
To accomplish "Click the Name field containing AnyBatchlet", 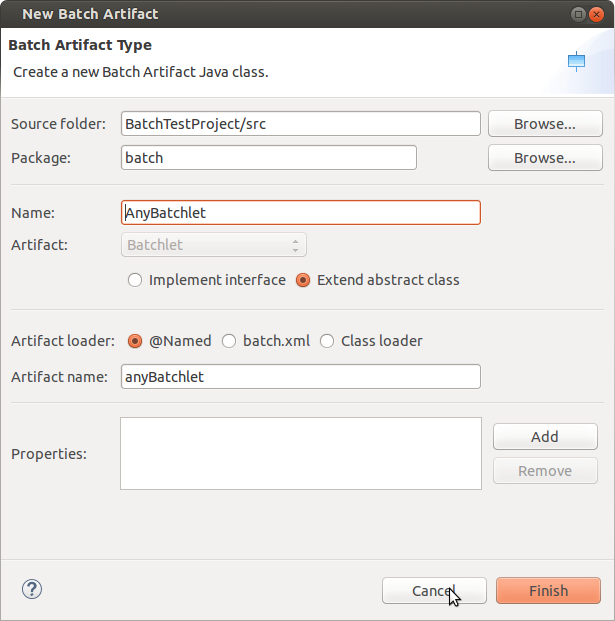I will point(300,213).
